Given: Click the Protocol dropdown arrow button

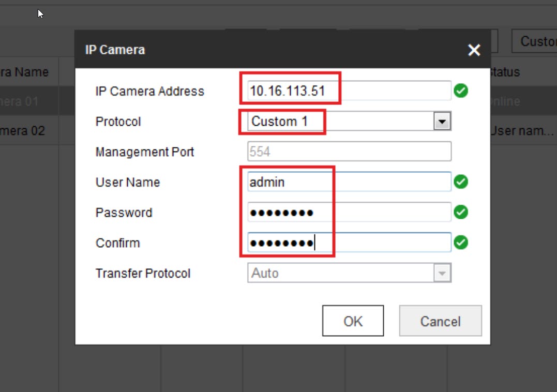Looking at the screenshot, I should [441, 122].
